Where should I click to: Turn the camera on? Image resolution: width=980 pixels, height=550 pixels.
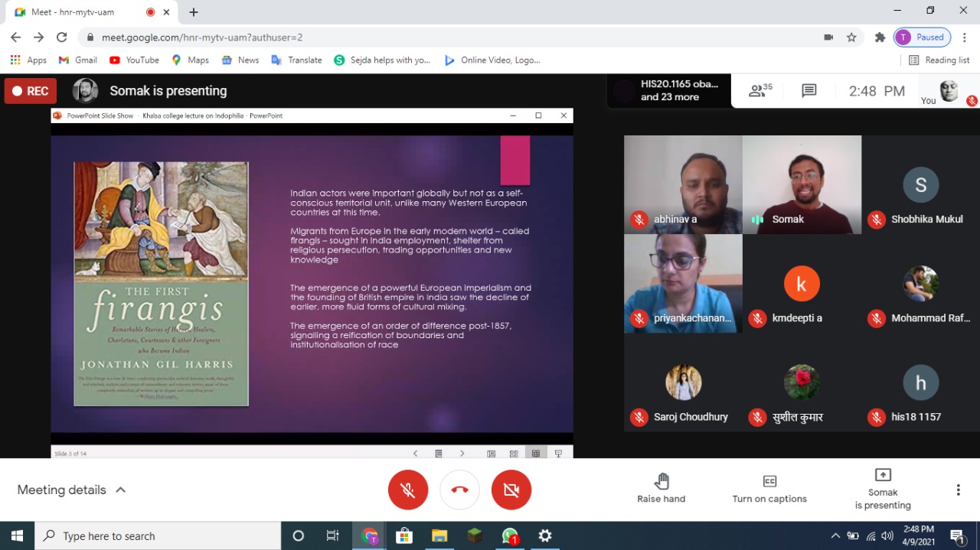[x=511, y=490]
